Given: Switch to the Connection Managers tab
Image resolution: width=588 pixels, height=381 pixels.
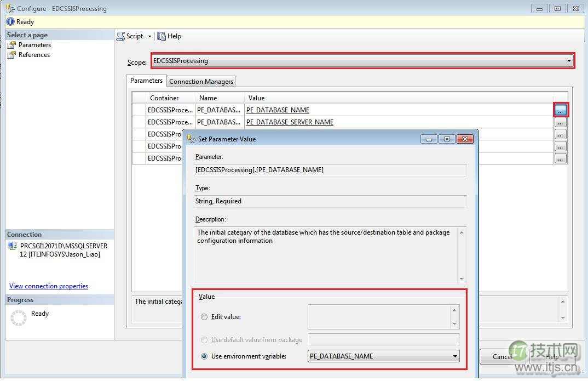Looking at the screenshot, I should (200, 81).
